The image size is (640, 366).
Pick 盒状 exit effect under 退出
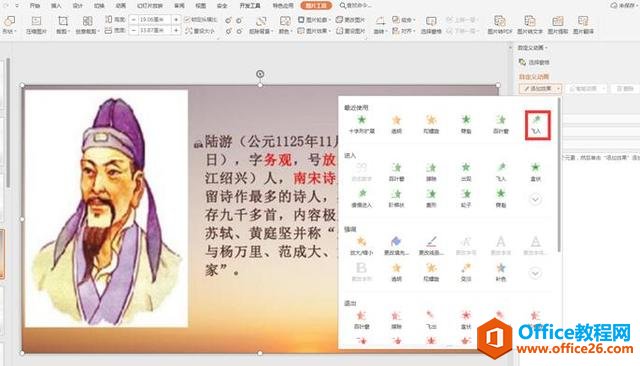466,321
